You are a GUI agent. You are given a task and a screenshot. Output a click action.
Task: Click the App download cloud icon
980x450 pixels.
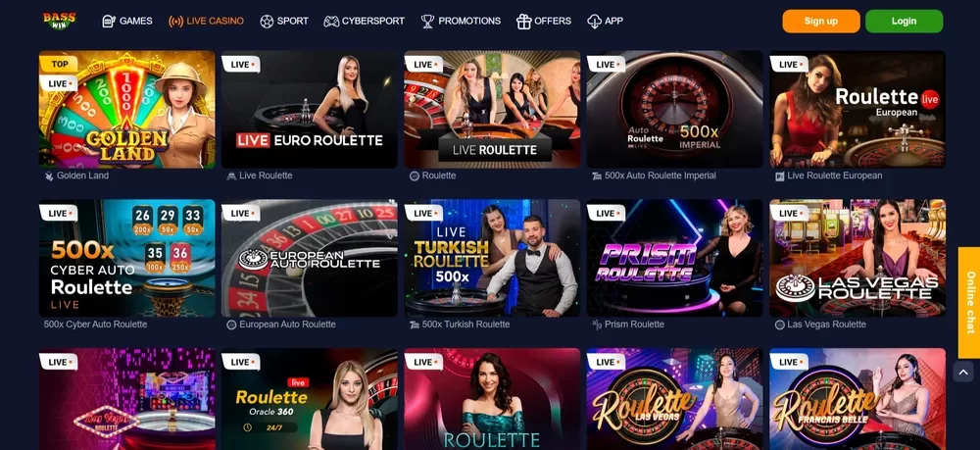(595, 22)
